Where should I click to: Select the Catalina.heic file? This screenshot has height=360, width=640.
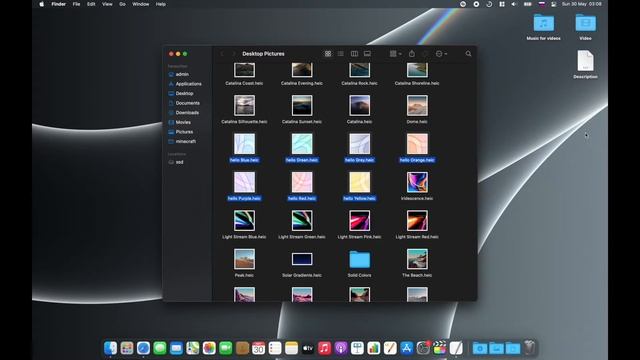[359, 106]
